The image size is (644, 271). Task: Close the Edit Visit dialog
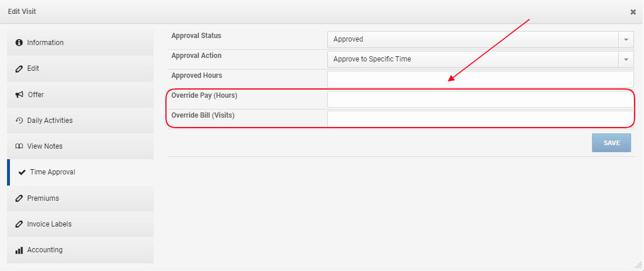tap(633, 12)
